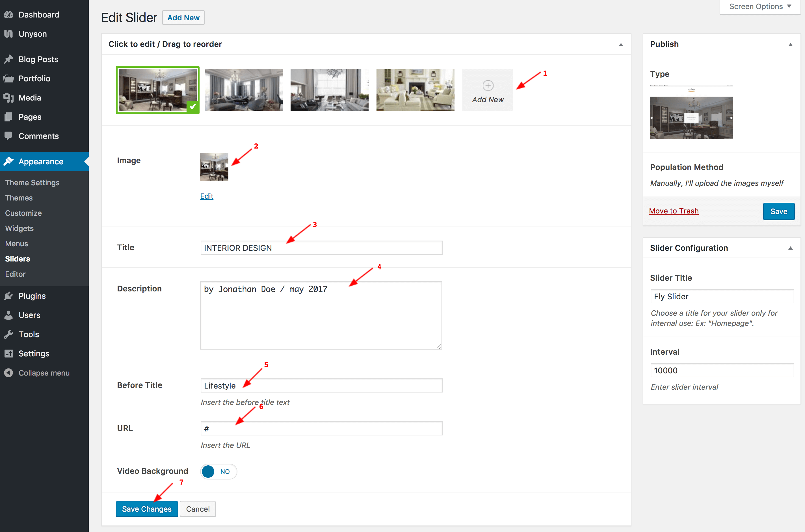This screenshot has width=805, height=532.
Task: Toggle the Video Background switch
Action: click(x=218, y=471)
